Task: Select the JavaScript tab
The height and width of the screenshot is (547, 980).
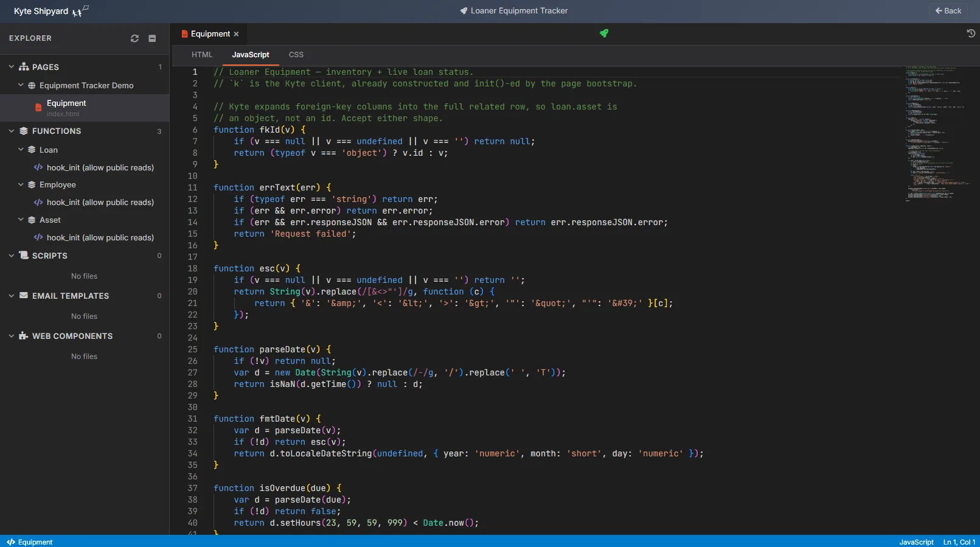Action: 251,55
